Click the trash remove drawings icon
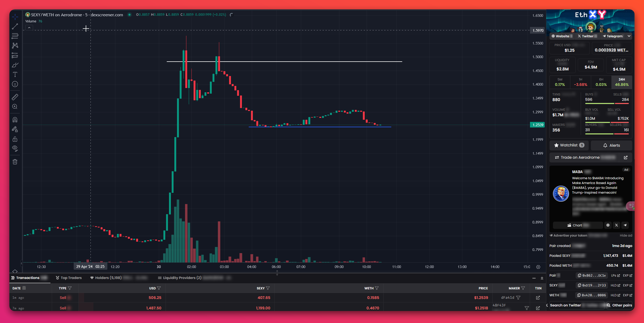Image resolution: width=644 pixels, height=323 pixels. 15,162
